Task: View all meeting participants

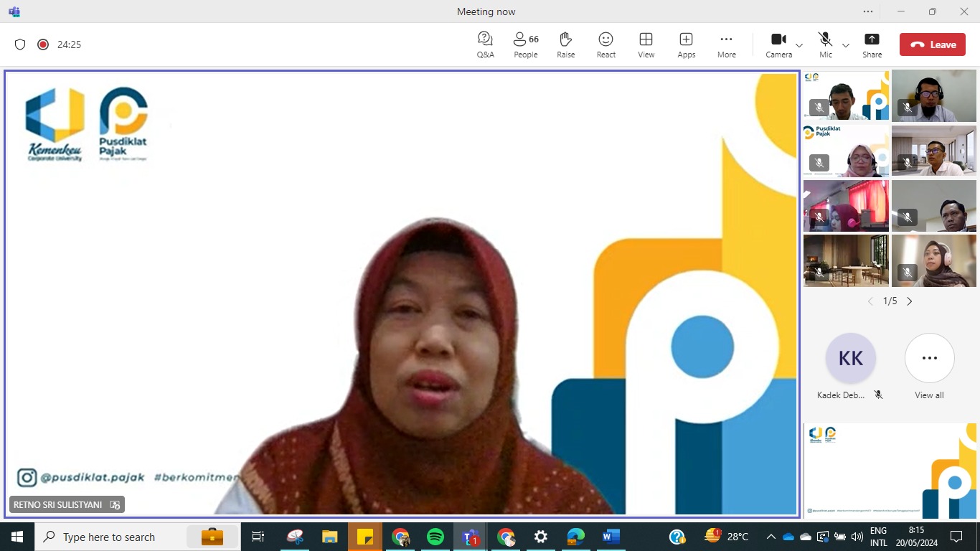Action: pos(929,358)
